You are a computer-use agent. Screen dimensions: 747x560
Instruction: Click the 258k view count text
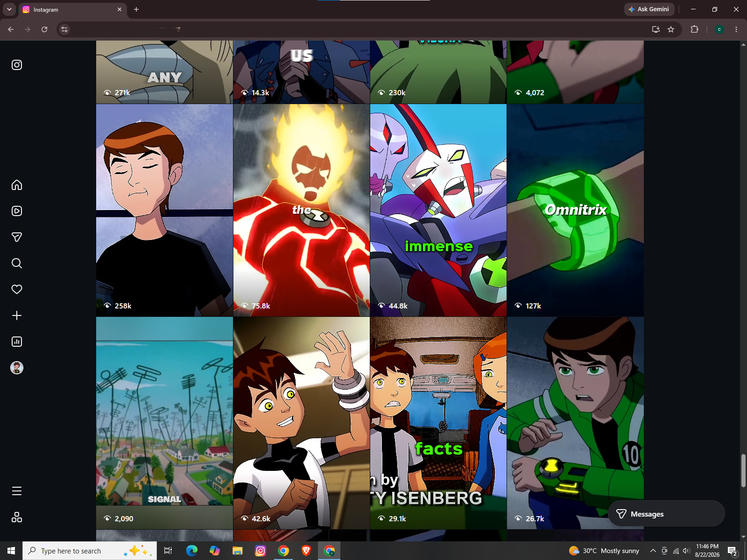[x=123, y=306]
